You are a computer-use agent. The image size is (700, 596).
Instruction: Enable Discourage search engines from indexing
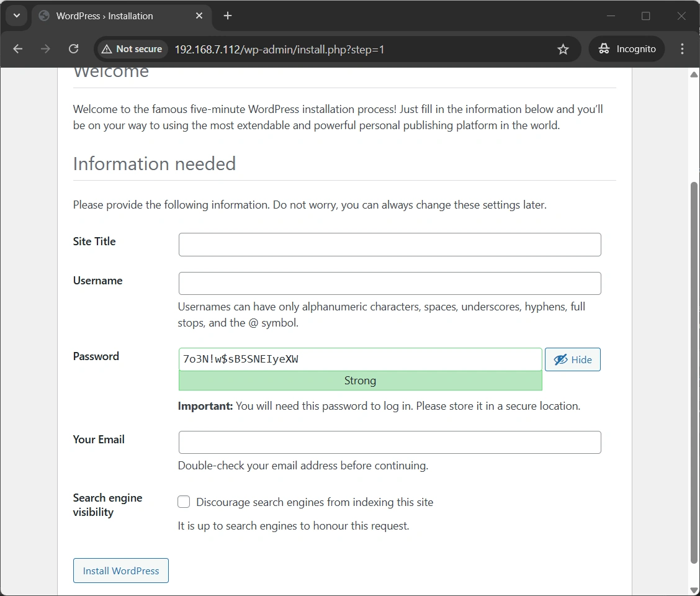pyautogui.click(x=184, y=502)
